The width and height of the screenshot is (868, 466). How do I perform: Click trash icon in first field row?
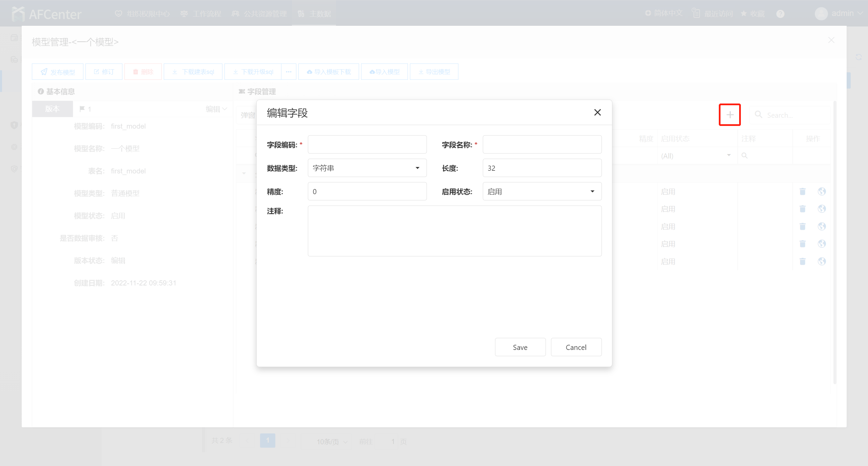(x=802, y=191)
